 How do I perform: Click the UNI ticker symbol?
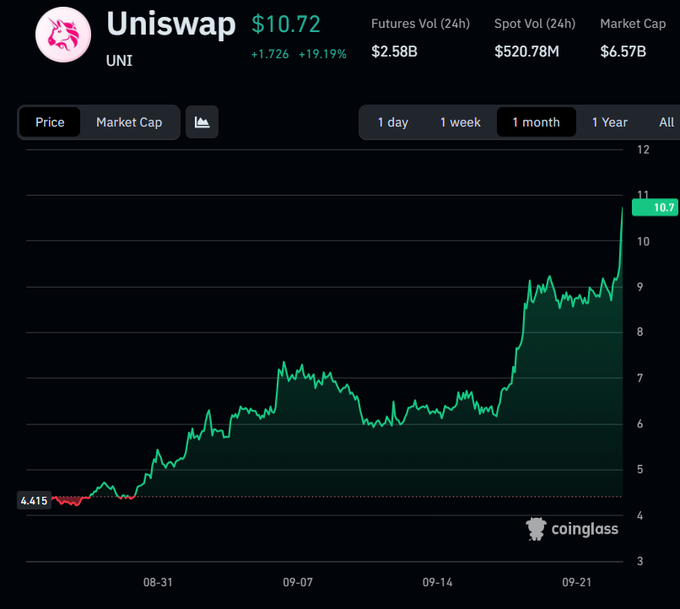click(119, 61)
